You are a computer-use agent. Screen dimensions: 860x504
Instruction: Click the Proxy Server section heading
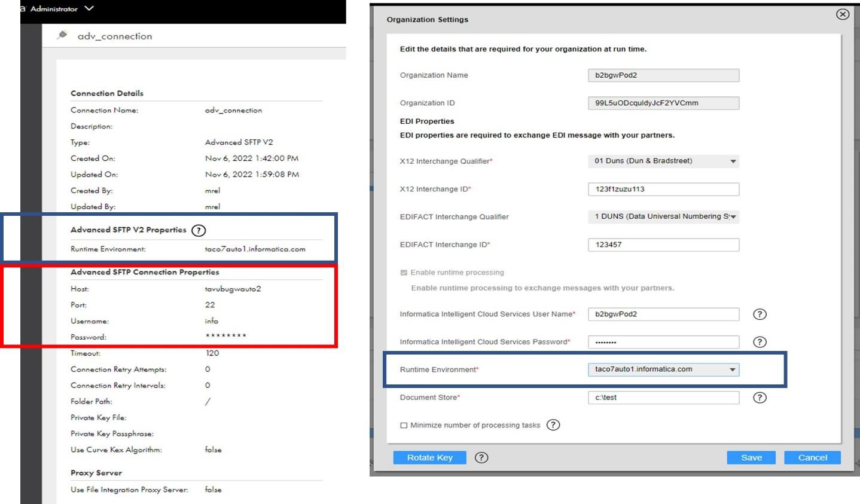(96, 473)
